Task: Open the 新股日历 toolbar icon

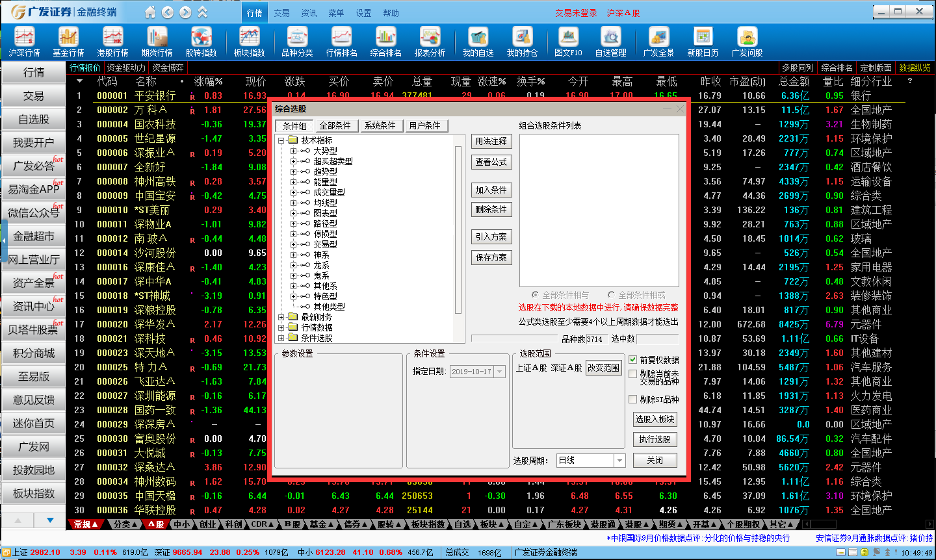Action: 703,42
